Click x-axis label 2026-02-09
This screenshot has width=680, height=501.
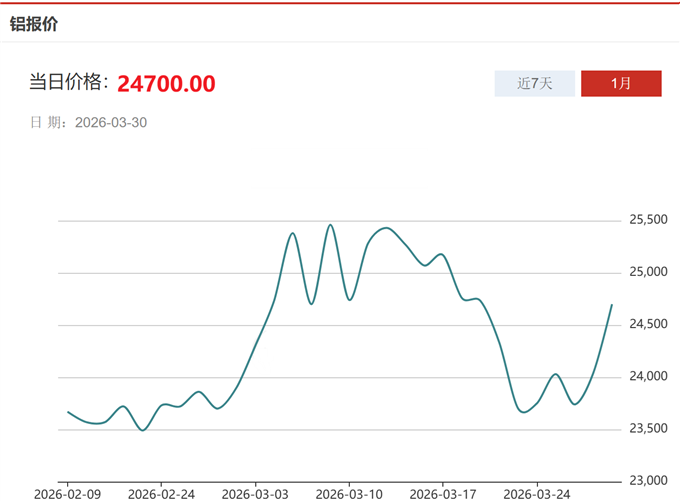(67, 494)
